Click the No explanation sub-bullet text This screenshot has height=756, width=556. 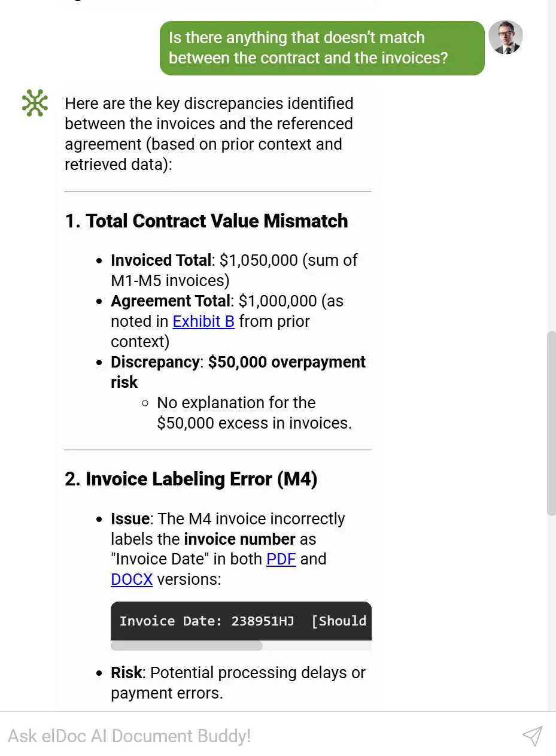click(254, 413)
